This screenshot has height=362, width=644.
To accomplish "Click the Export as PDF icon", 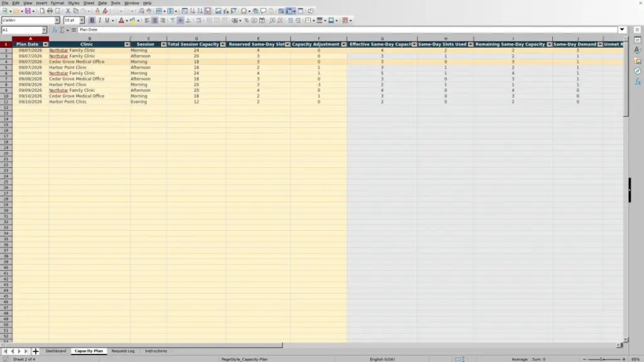I will 42,11.
